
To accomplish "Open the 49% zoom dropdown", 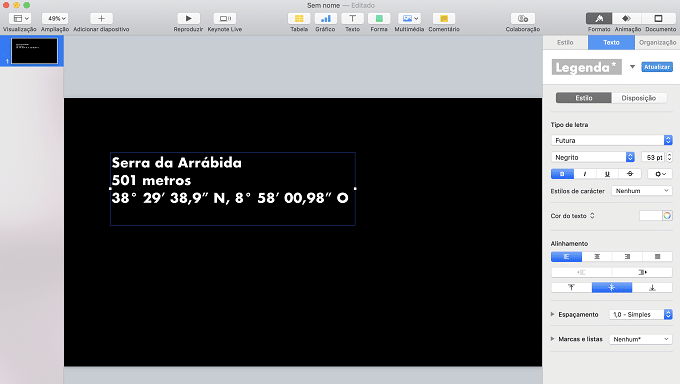I will pos(55,19).
